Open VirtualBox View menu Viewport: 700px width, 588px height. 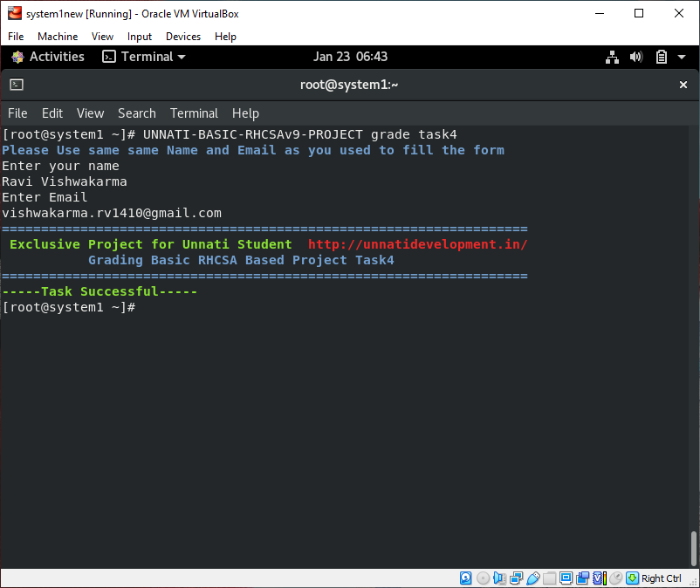point(102,37)
